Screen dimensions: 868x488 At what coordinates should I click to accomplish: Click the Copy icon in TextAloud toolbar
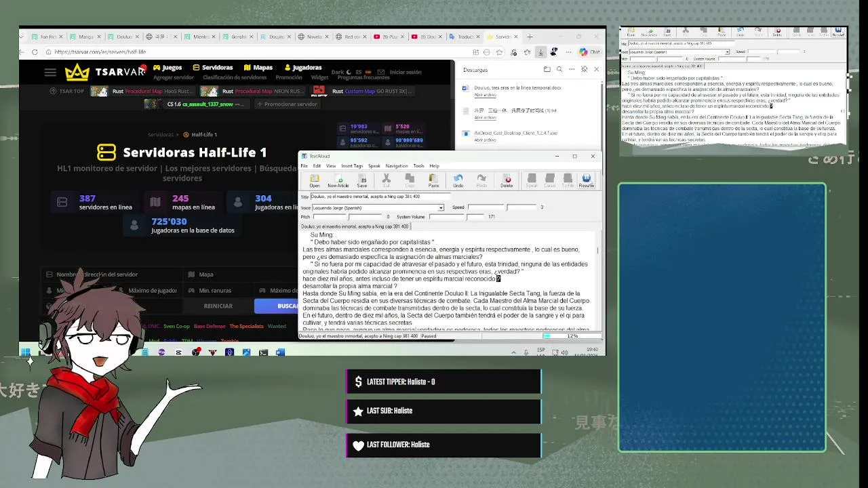click(410, 180)
